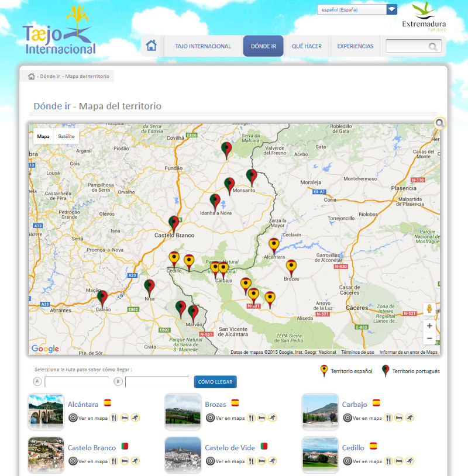Open the español (España) language dropdown
This screenshot has height=476, width=468.
[357, 9]
